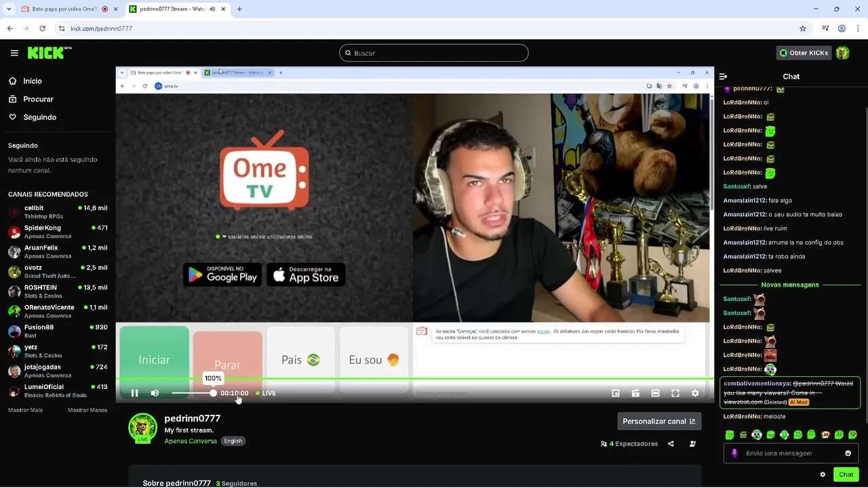868x488 pixels.
Task: Click the Buscar search box
Action: click(x=434, y=53)
